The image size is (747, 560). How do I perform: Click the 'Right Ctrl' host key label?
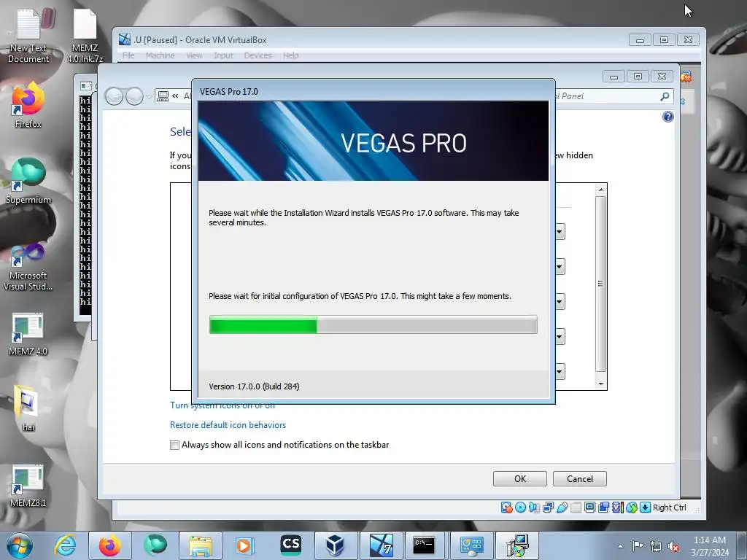click(x=670, y=507)
